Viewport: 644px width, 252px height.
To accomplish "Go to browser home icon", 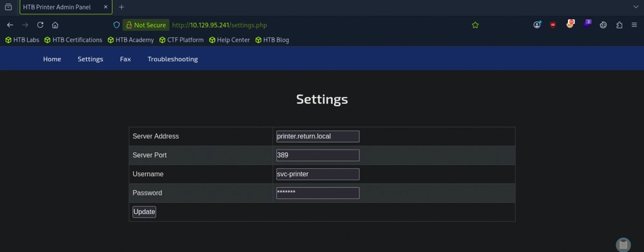I will [55, 25].
